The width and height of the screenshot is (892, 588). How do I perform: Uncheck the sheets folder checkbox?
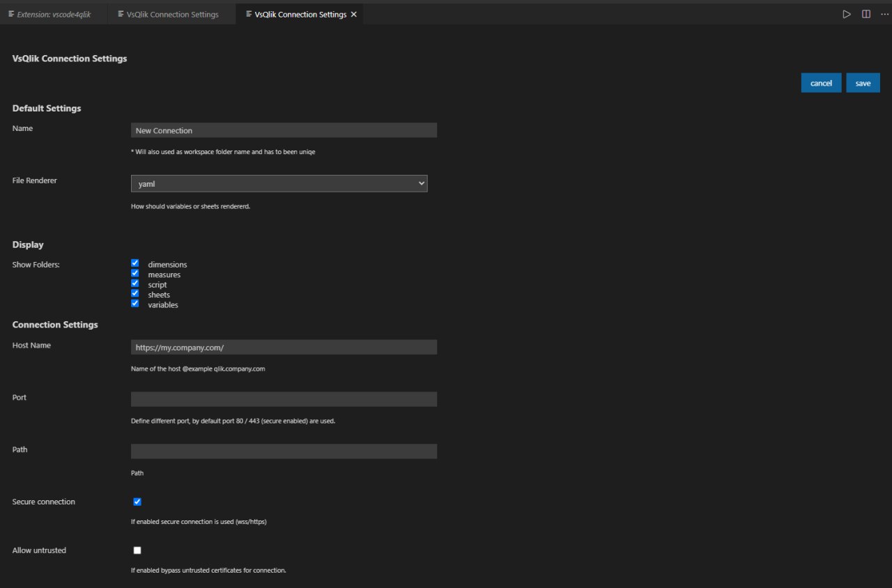point(135,293)
